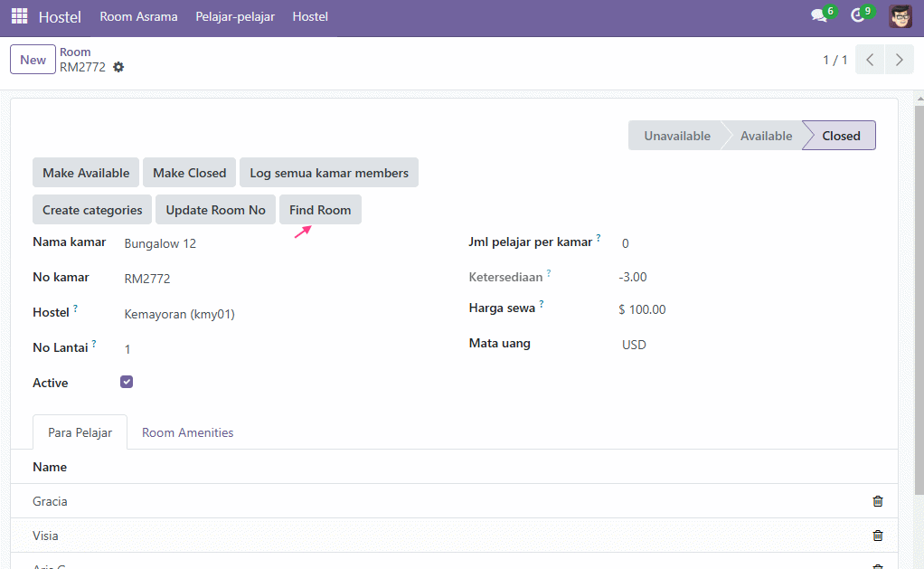Show help tooltip for Hostel field
Viewport: 924px width, 569px height.
click(x=75, y=308)
